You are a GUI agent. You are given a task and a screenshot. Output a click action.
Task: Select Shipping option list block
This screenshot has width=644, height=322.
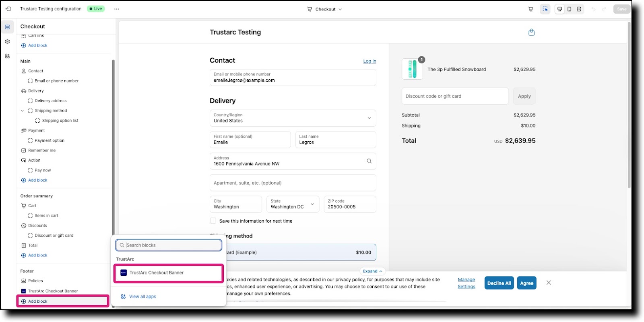[x=60, y=121]
